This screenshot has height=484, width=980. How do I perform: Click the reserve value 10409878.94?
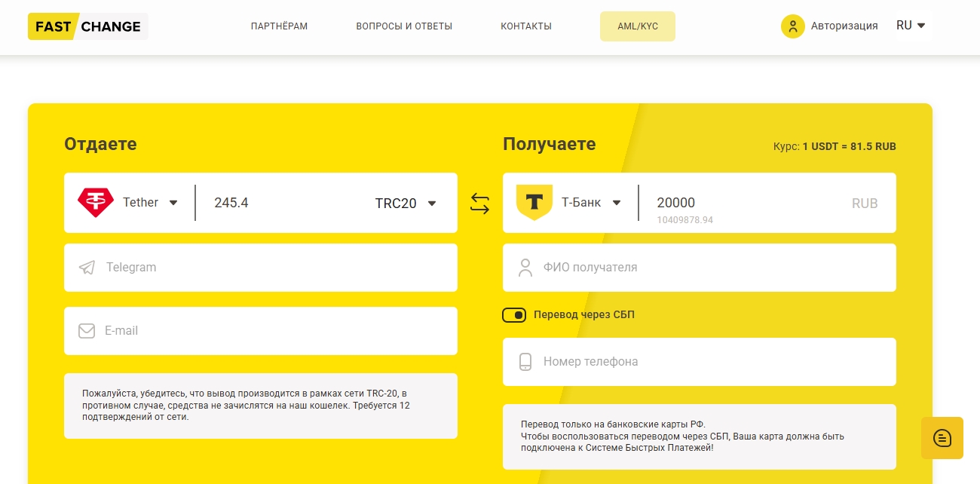(x=684, y=220)
